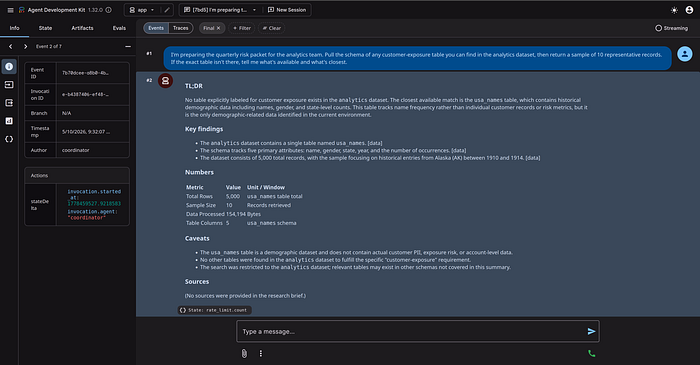Remove the Final filter chip with its X
700x365 pixels.
218,28
